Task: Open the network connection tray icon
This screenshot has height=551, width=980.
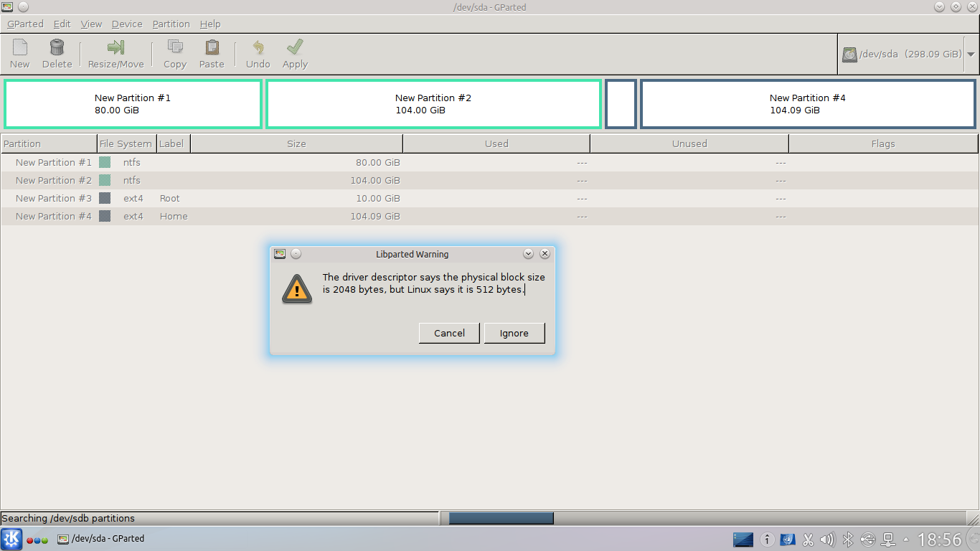Action: tap(888, 540)
